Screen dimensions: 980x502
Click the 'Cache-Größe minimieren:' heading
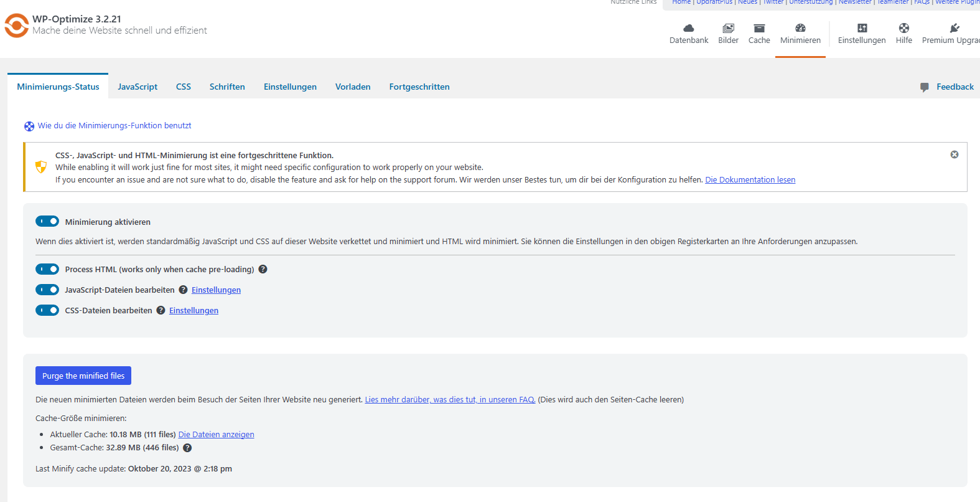click(81, 419)
